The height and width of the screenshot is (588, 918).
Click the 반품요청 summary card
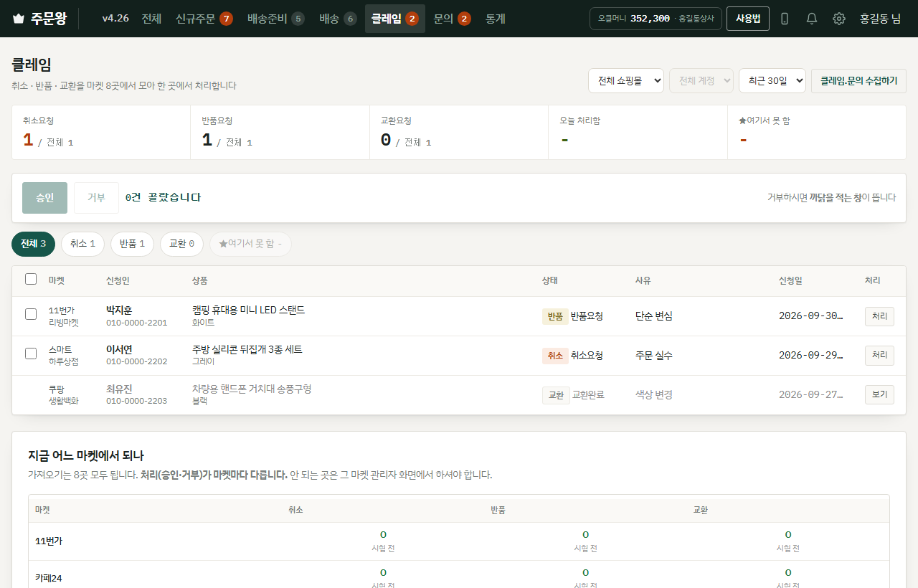tap(280, 133)
